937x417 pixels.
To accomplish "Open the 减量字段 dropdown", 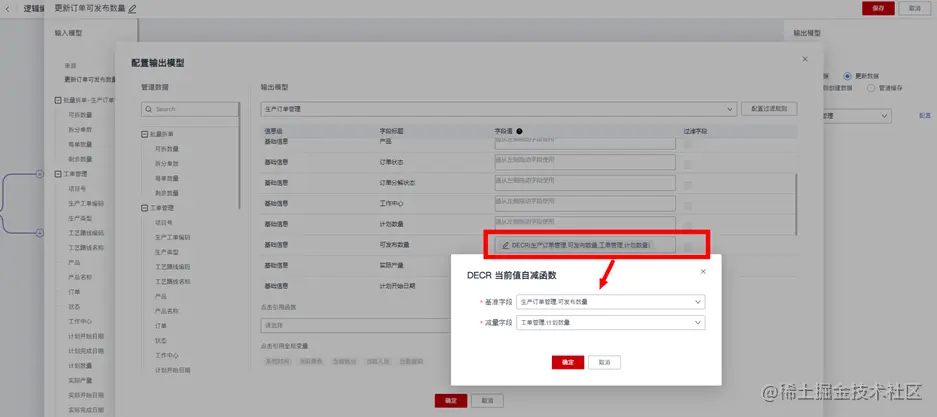I will point(610,323).
